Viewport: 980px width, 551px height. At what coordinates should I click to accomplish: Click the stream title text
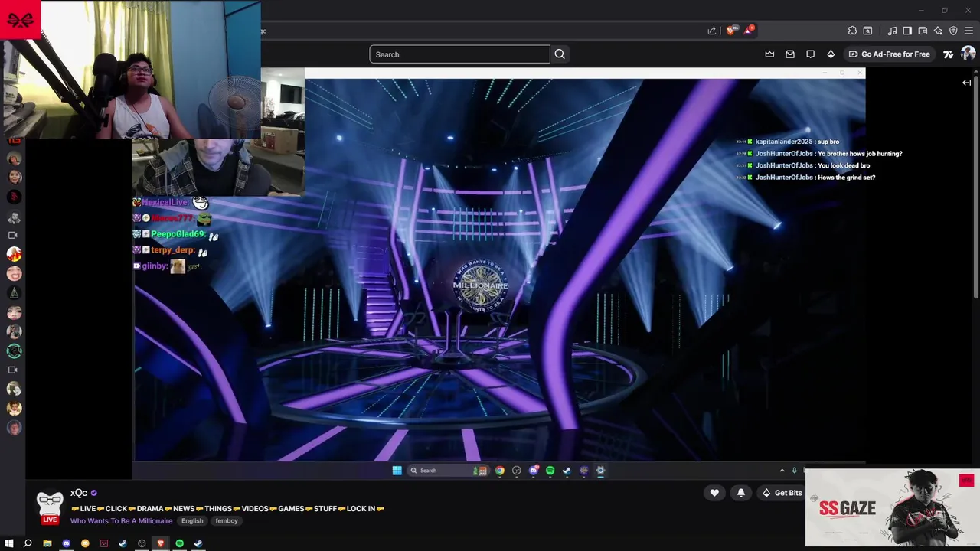[227, 509]
